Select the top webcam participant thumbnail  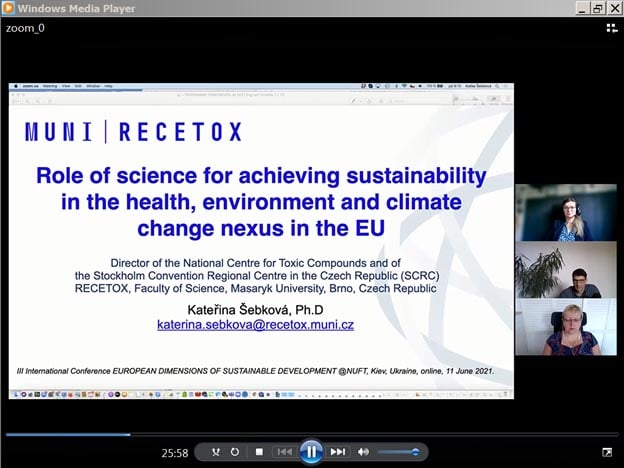pos(566,213)
